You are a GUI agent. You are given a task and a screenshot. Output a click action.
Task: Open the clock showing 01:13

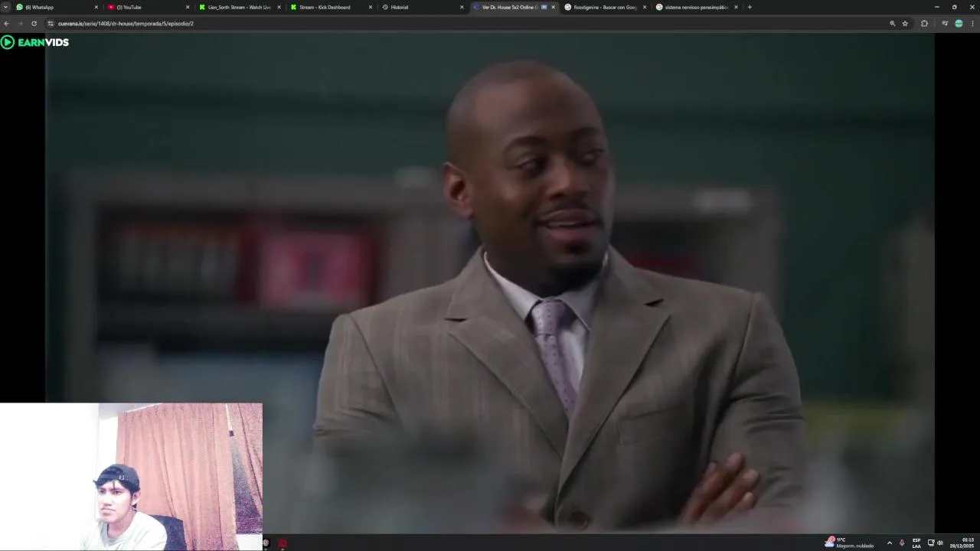coord(962,543)
